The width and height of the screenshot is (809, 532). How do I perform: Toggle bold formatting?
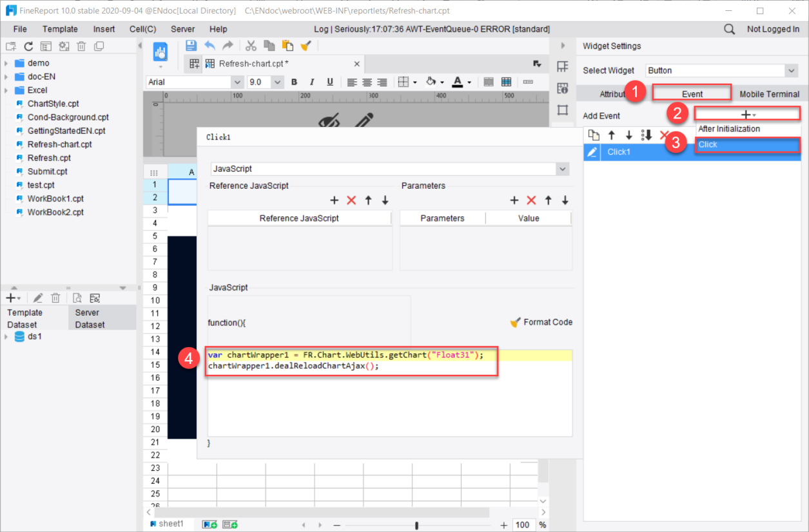(294, 82)
